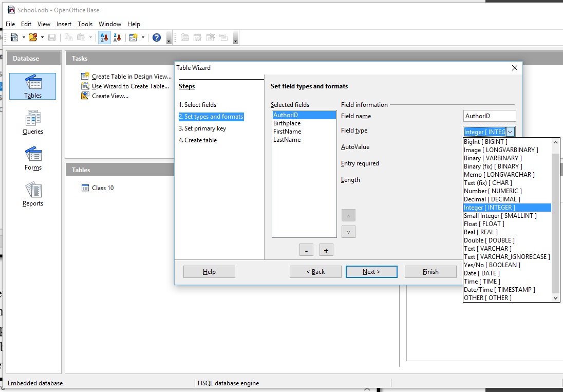Image resolution: width=563 pixels, height=392 pixels.
Task: Enable Sort Descending sorting
Action: point(117,38)
